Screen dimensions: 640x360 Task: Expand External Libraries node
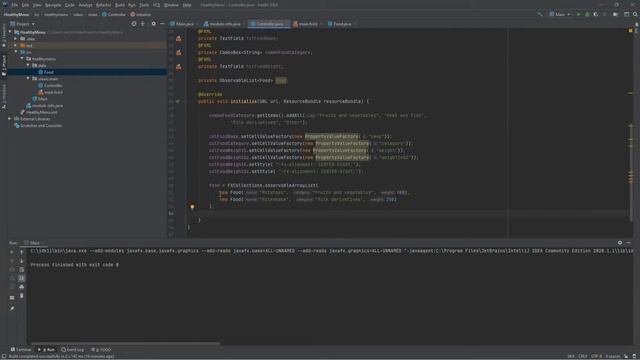pos(10,119)
